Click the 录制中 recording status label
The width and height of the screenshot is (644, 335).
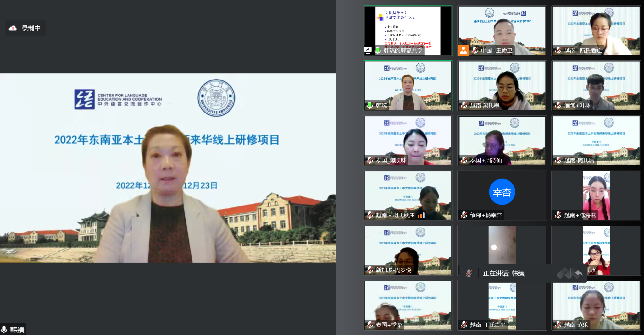[31, 28]
